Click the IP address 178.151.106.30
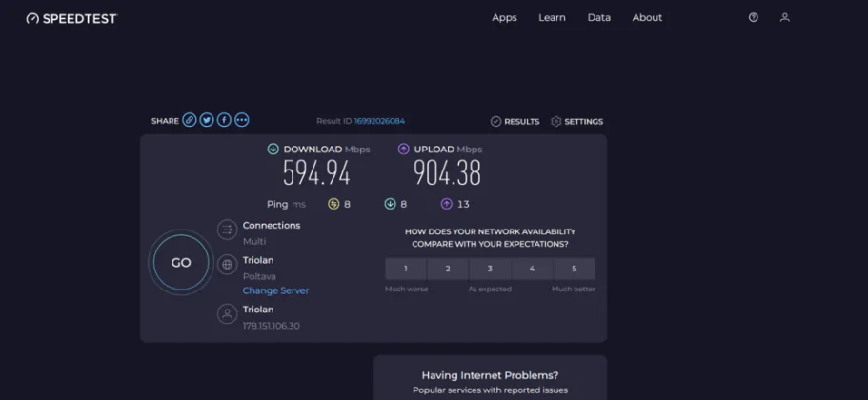The width and height of the screenshot is (868, 400). click(272, 326)
